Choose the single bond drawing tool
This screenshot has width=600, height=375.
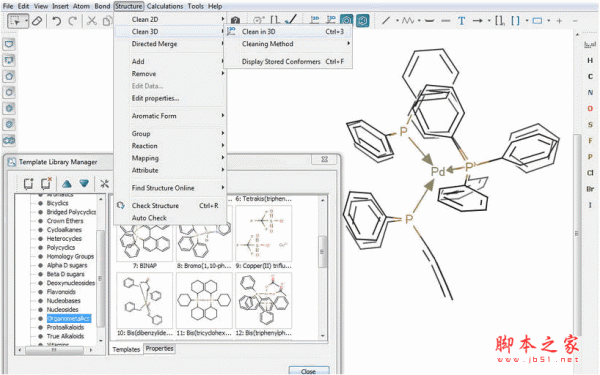[x=386, y=20]
